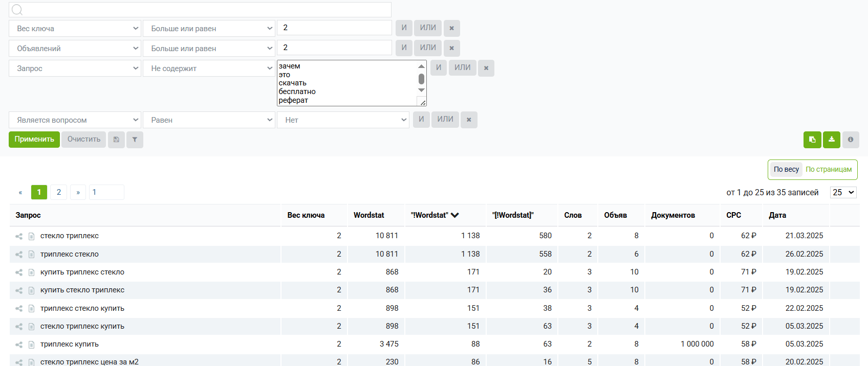Click share icon for триплекс стекло
Image resolution: width=868 pixels, height=366 pixels.
pyautogui.click(x=19, y=255)
